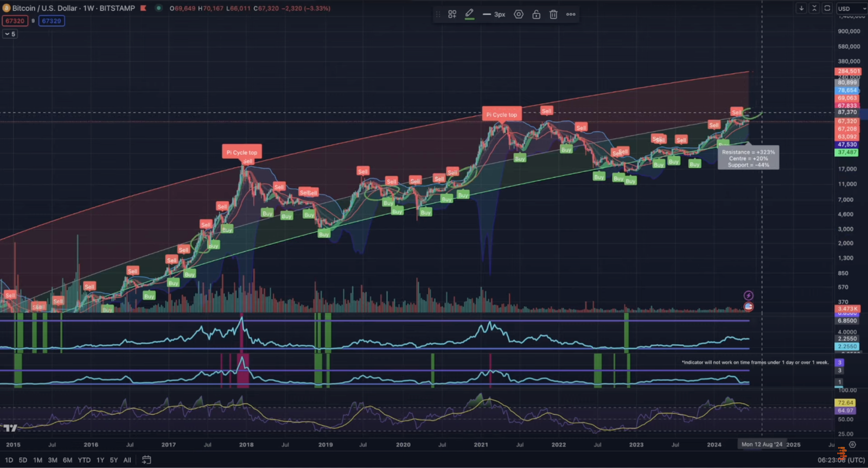
Task: Open the USD currency dropdown
Action: pyautogui.click(x=851, y=9)
